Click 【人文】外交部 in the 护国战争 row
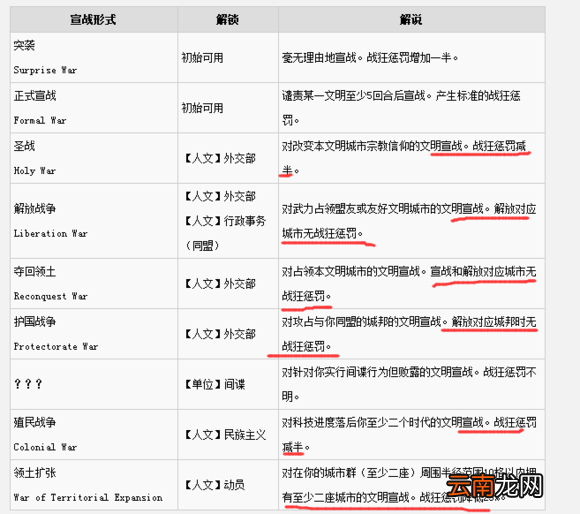580x514 pixels. pyautogui.click(x=220, y=334)
